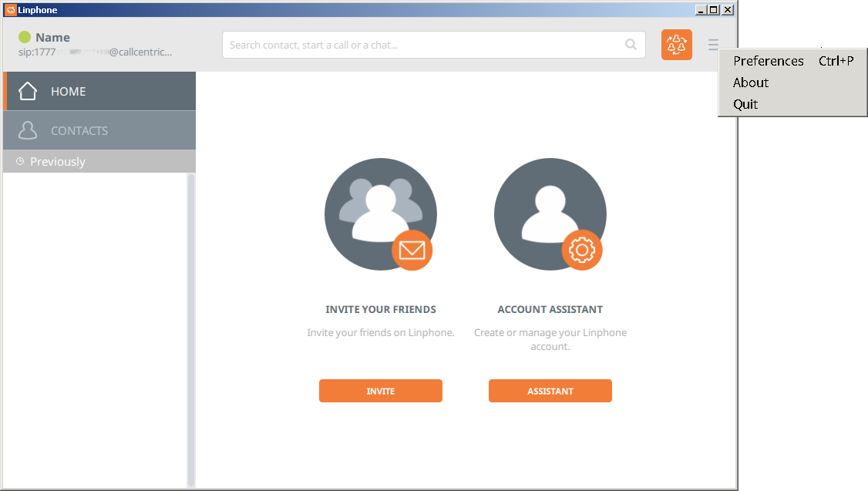The height and width of the screenshot is (491, 868).
Task: Select About from the menu
Action: (x=792, y=82)
